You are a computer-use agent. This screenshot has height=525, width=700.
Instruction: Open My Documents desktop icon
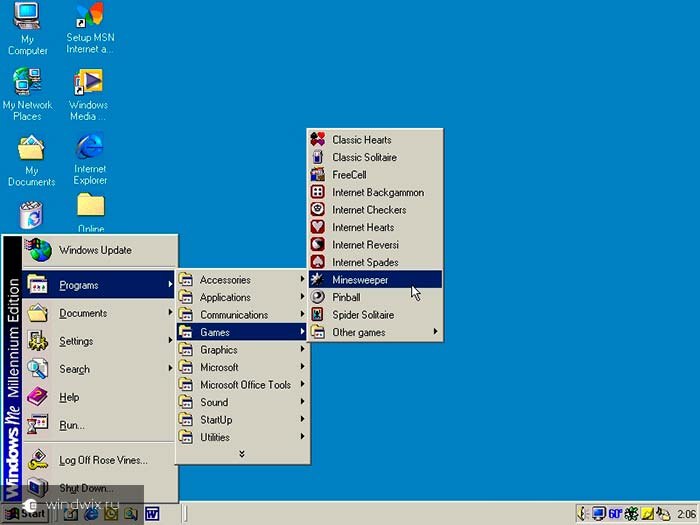coord(31,161)
